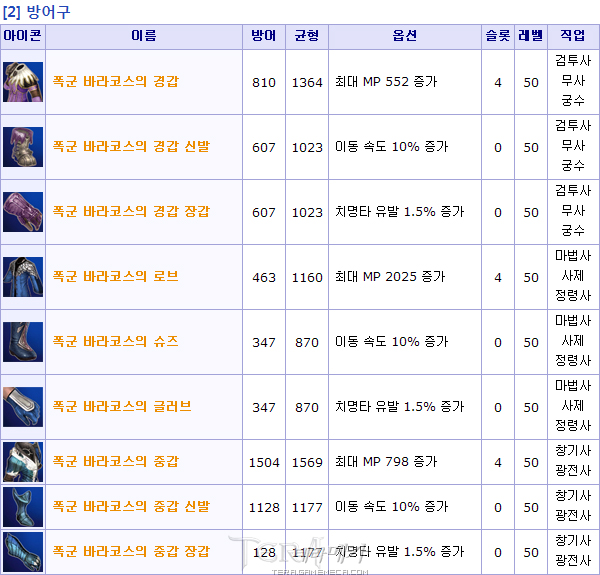Select 이동 속도 10% 증가 in 경갑 신발 row
Image resolution: width=600 pixels, height=575 pixels.
click(391, 147)
